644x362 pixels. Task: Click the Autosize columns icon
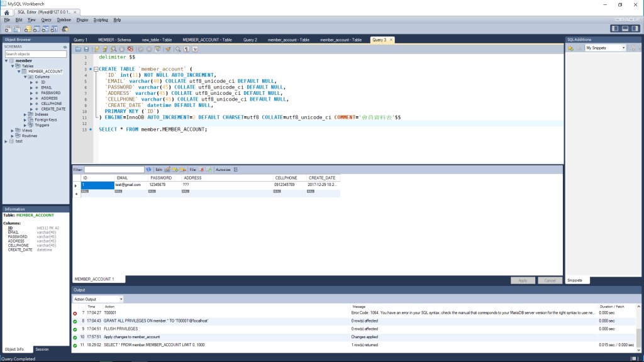(236, 170)
